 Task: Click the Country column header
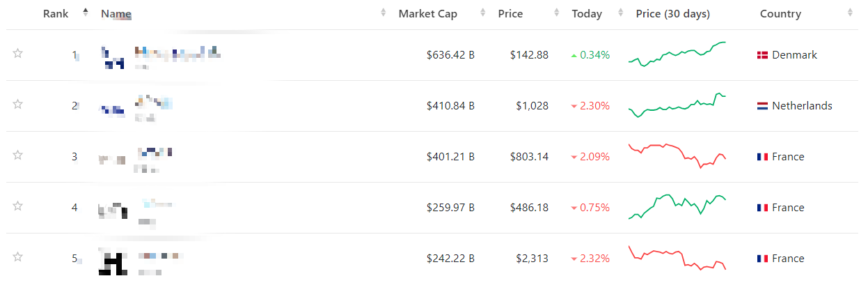[x=780, y=14]
